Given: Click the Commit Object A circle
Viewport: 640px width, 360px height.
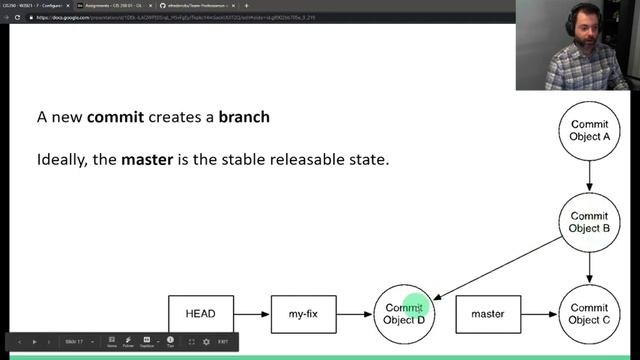Looking at the screenshot, I should (589, 131).
